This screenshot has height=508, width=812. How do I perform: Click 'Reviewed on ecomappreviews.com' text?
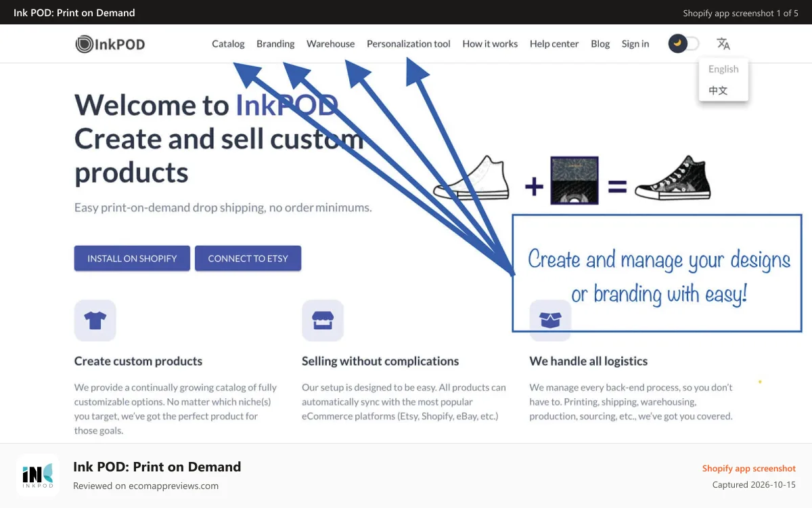point(145,486)
